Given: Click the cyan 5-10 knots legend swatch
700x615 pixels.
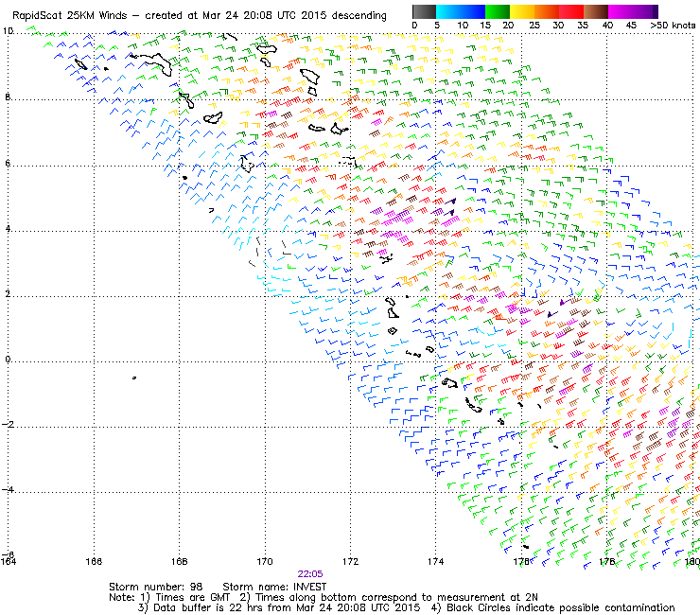Looking at the screenshot, I should [448, 11].
